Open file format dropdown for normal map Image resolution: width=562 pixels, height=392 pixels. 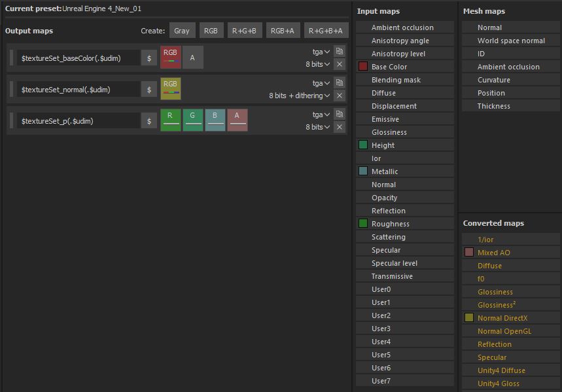click(x=321, y=83)
